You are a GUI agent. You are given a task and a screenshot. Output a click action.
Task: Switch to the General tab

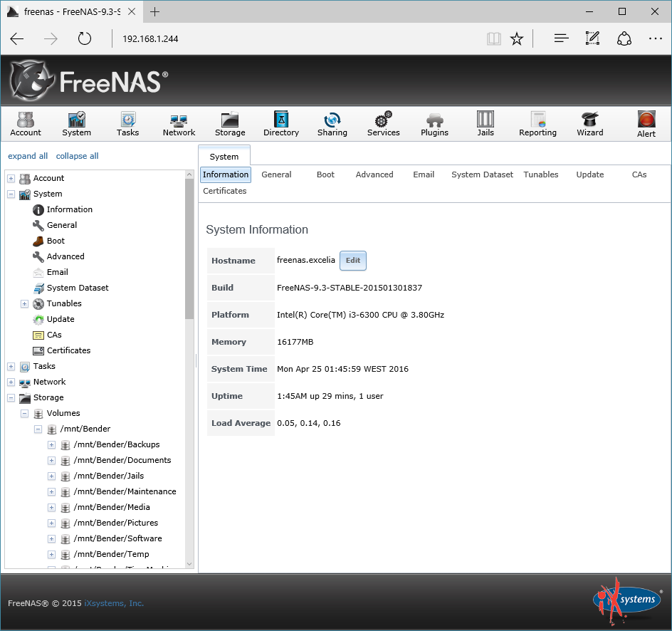(x=276, y=174)
